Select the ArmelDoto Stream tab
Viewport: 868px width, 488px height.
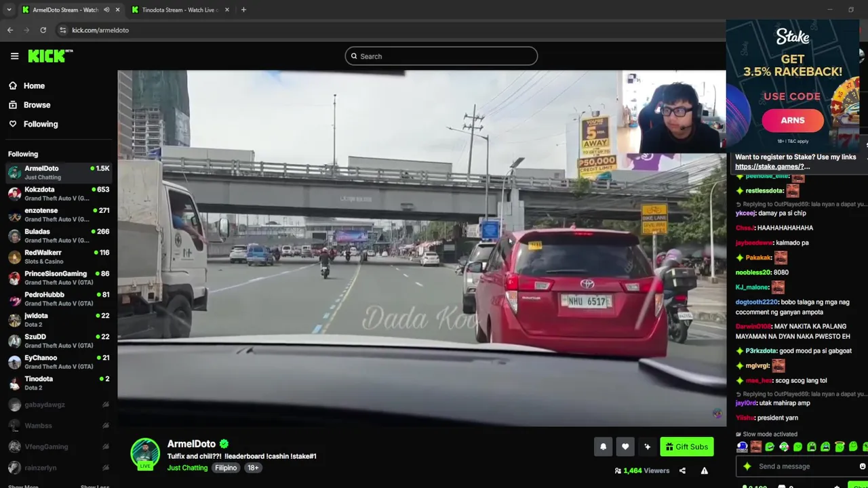[71, 9]
